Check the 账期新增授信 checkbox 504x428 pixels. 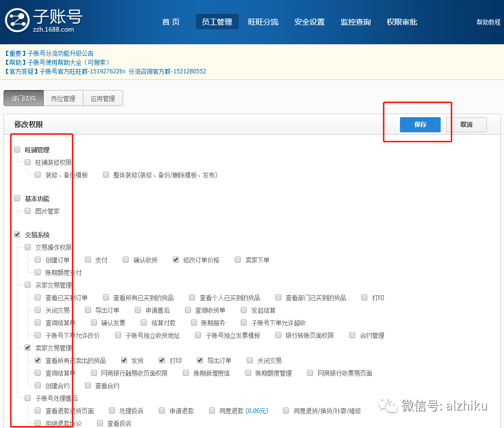186,373
